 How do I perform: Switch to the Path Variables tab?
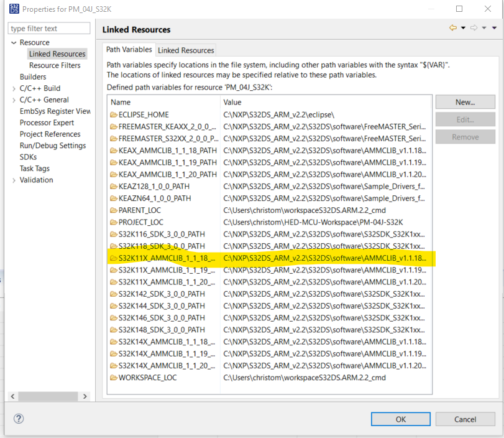pos(129,50)
